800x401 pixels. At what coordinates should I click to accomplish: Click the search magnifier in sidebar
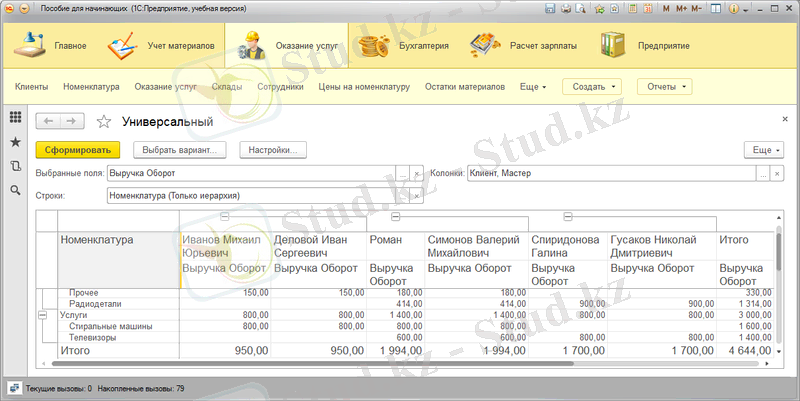click(15, 190)
